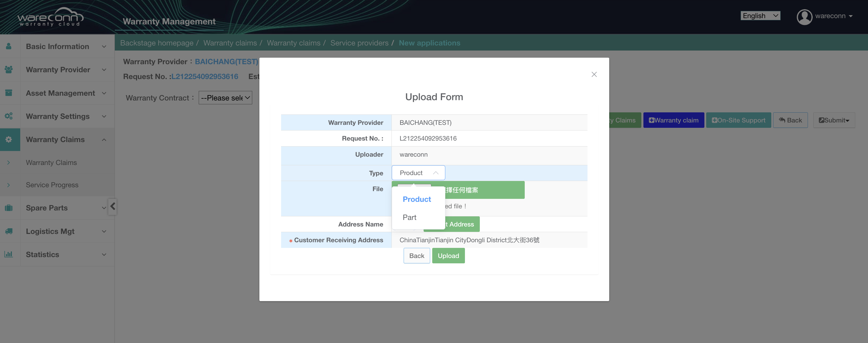Open the first Warranty claims breadcrumb
Viewport: 868px width, 343px height.
point(230,43)
